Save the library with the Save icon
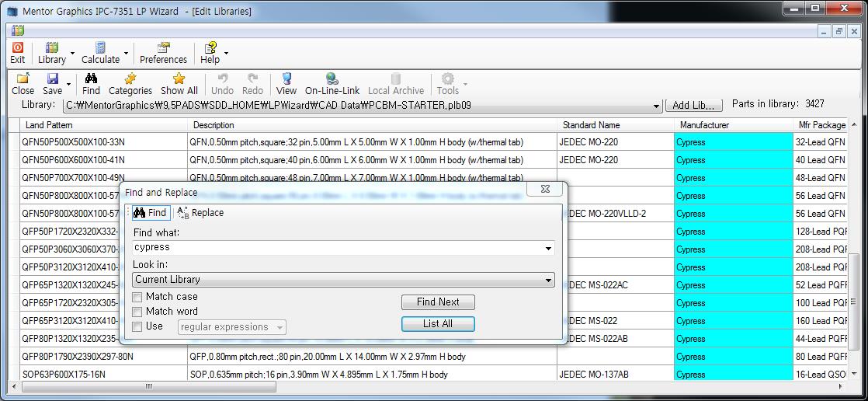The image size is (868, 401). click(x=53, y=78)
